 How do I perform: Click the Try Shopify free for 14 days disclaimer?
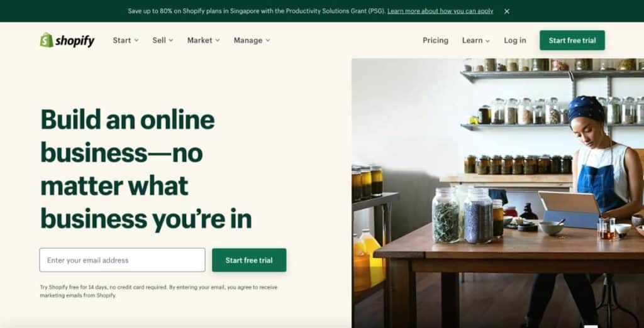[x=158, y=291]
